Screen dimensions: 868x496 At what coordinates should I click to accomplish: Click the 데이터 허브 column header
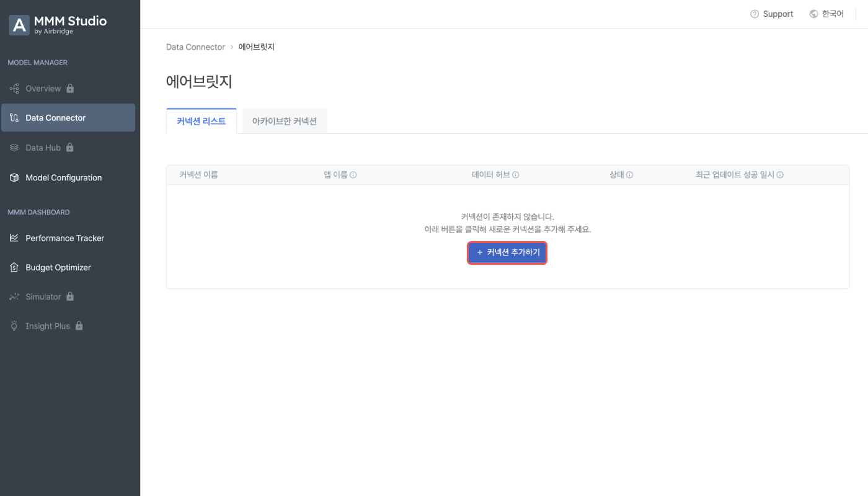coord(491,175)
